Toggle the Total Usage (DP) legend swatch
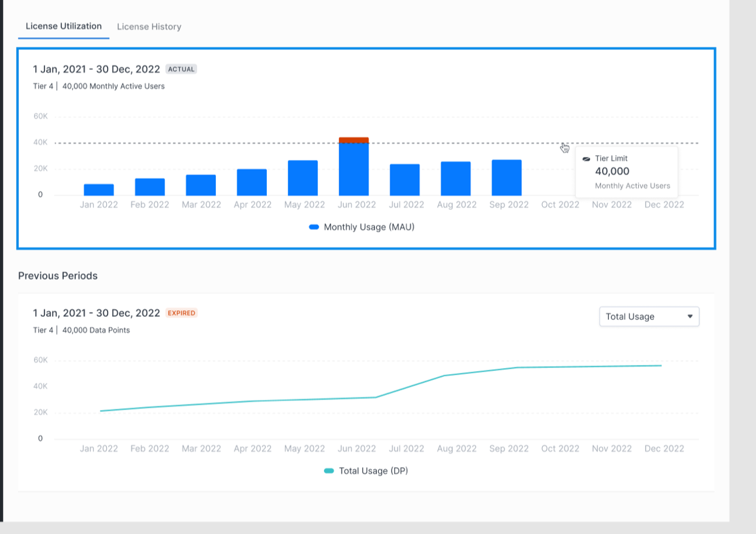Screen dimensions: 756x534 pyautogui.click(x=329, y=471)
